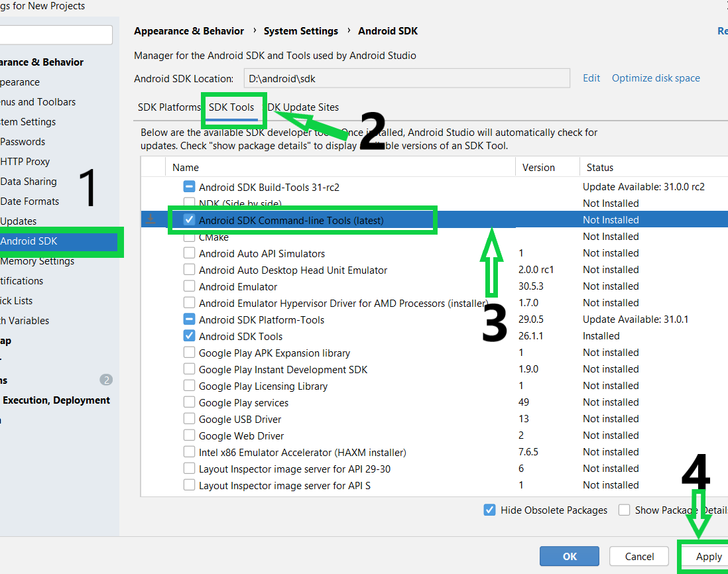Select Android SDK in settings sidebar
728x574 pixels.
point(58,241)
